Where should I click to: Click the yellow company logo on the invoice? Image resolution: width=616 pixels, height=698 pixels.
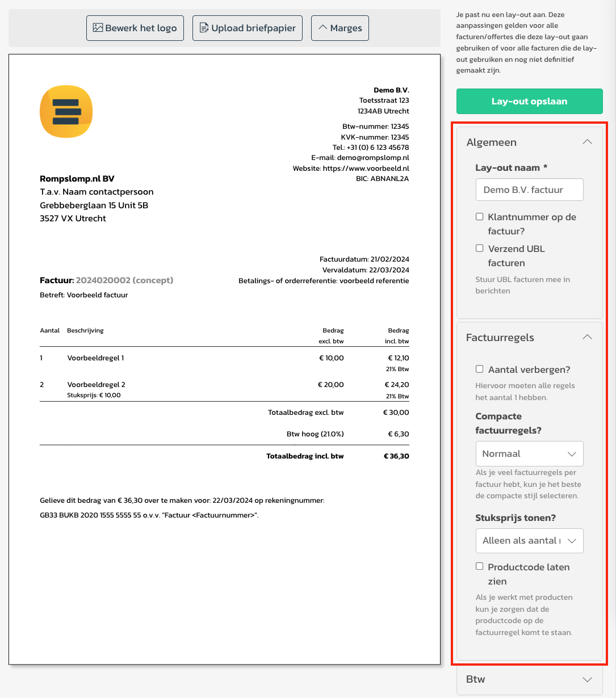pos(65,111)
